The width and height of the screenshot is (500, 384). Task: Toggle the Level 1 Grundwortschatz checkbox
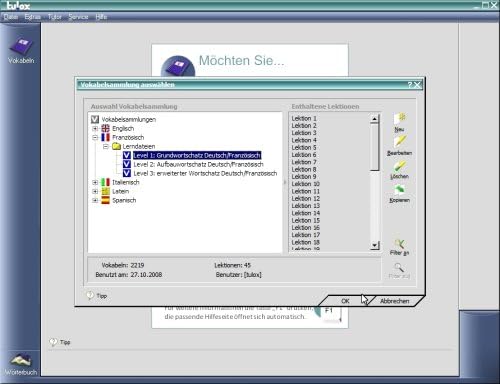coord(127,155)
